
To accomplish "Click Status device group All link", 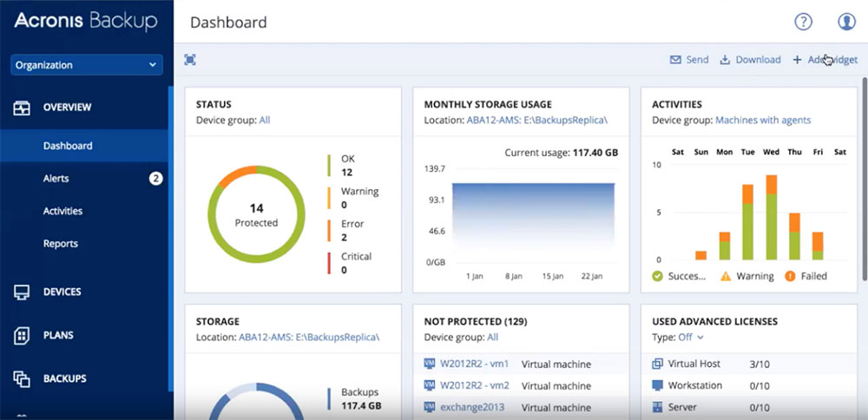I will click(265, 120).
